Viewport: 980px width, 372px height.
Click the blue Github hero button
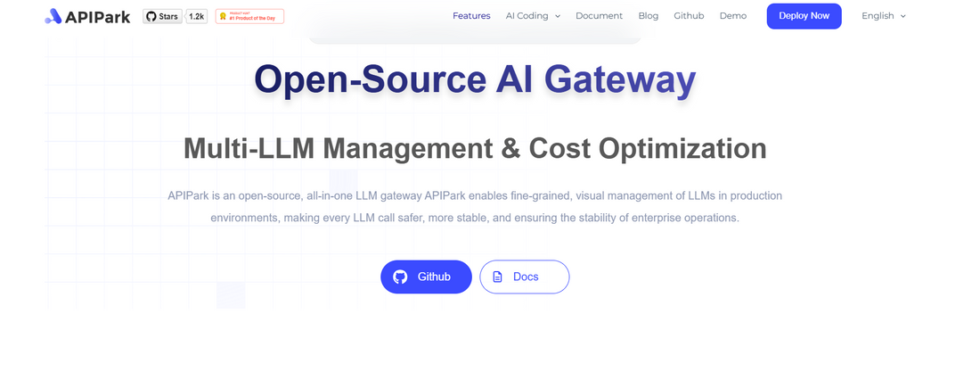pos(426,277)
